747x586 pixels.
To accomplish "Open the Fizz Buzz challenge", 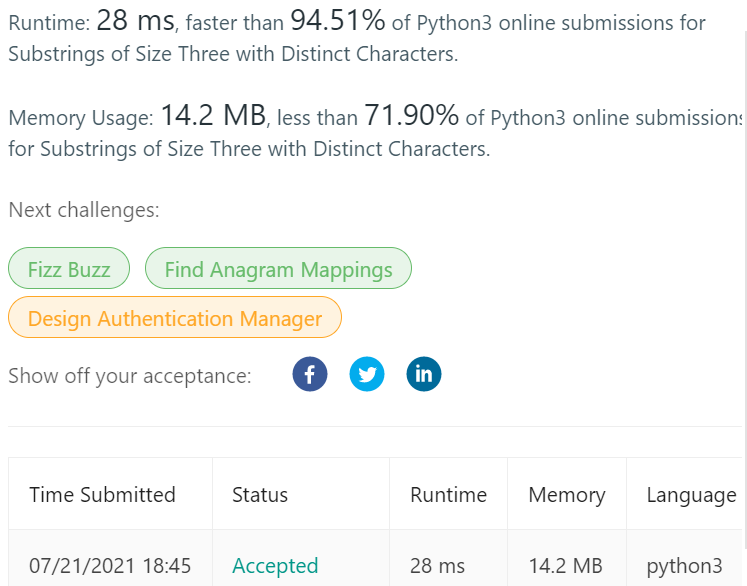I will [69, 269].
